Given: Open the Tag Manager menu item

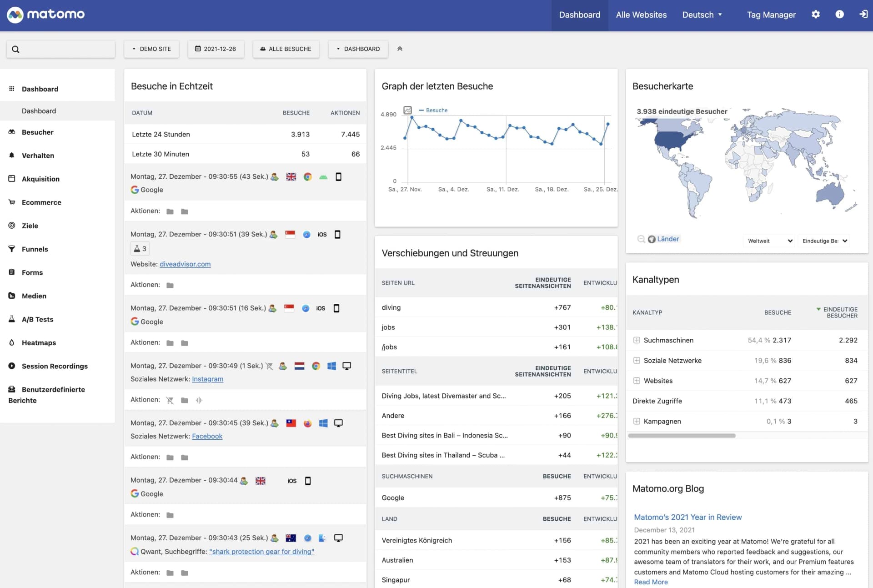Looking at the screenshot, I should click(x=771, y=15).
